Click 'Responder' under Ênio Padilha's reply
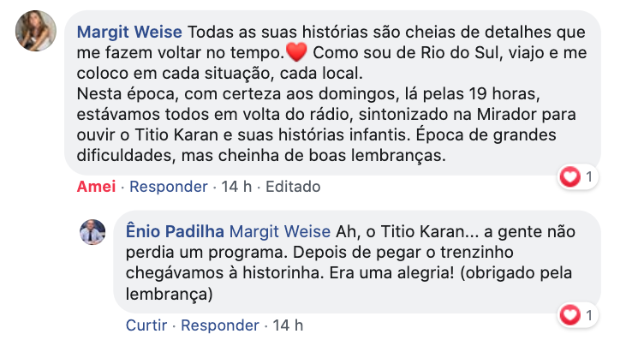The image size is (644, 346). (220, 325)
